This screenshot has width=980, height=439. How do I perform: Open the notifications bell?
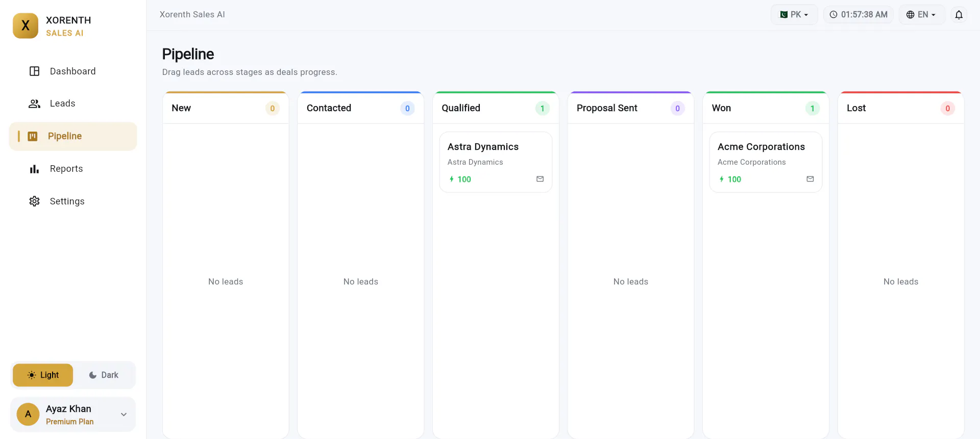click(959, 15)
